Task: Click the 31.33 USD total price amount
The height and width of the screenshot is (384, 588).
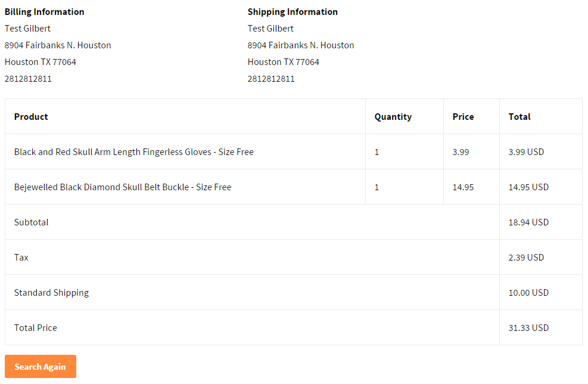Action: pos(528,328)
